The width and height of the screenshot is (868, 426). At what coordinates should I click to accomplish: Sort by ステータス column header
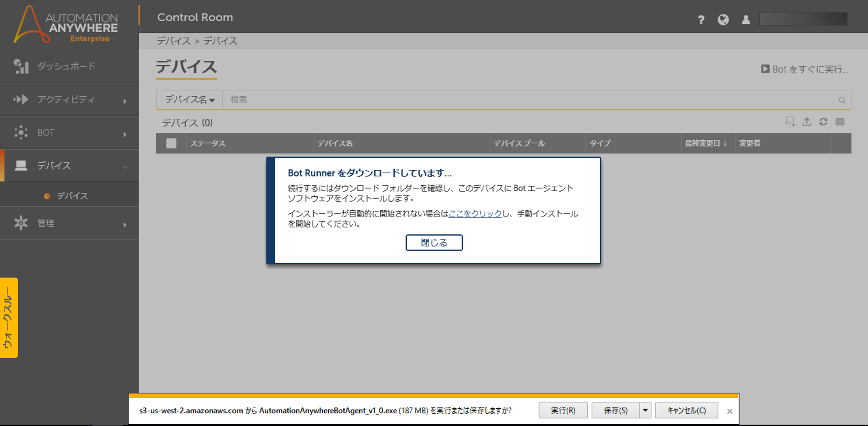[208, 143]
